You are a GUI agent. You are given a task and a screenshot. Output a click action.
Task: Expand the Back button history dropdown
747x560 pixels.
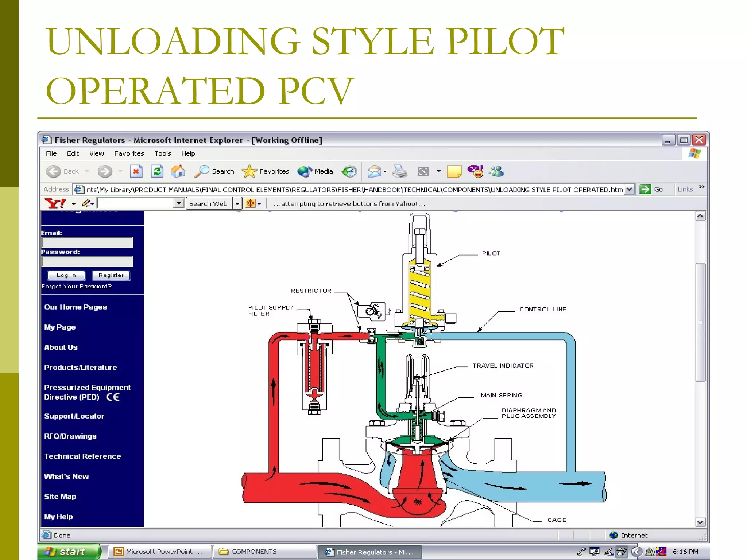87,171
